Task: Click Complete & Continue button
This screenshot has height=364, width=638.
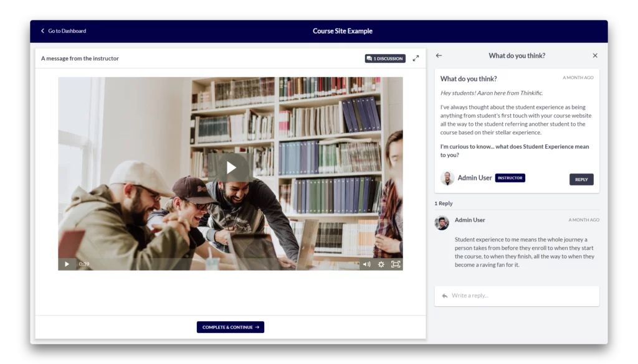Action: coord(231,327)
